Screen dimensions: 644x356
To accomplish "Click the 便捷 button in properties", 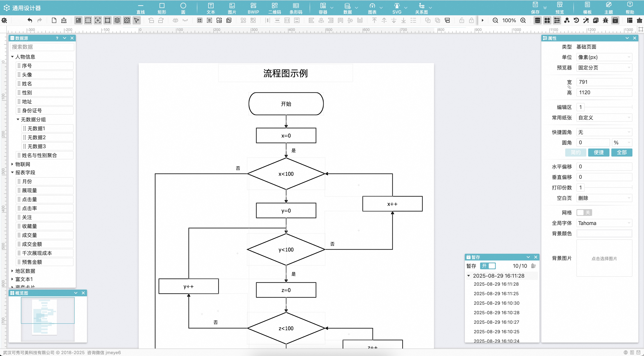I will [x=598, y=152].
